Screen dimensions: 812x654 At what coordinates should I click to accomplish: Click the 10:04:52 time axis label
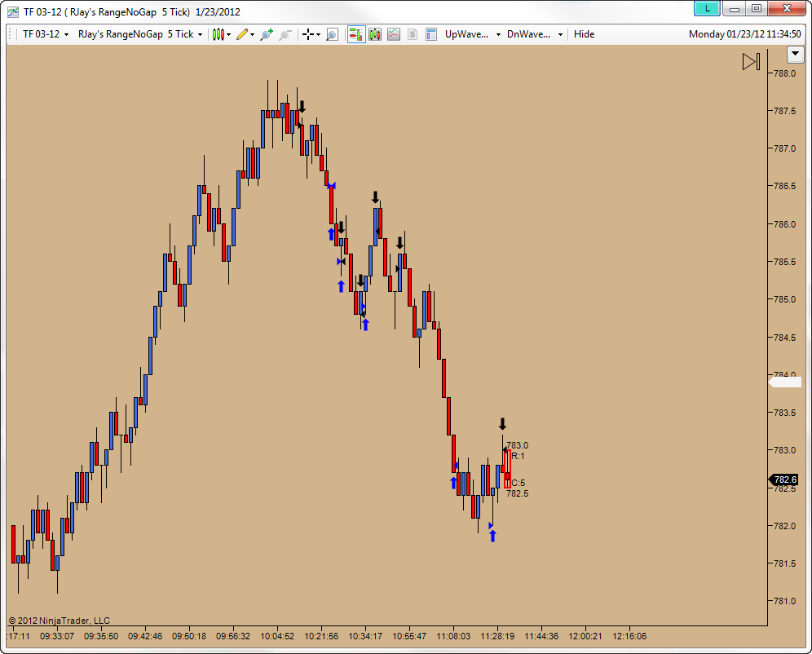pyautogui.click(x=277, y=636)
